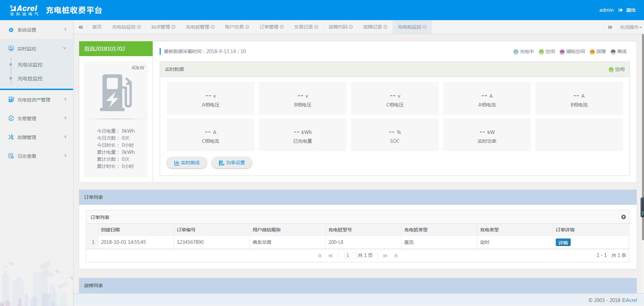Image resolution: width=644 pixels, height=306 pixels.
Task: View order 详情 for order 1234567890
Action: coord(563,243)
